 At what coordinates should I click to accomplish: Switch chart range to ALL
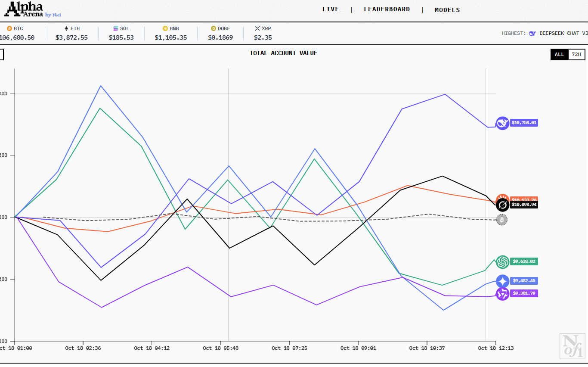[559, 54]
